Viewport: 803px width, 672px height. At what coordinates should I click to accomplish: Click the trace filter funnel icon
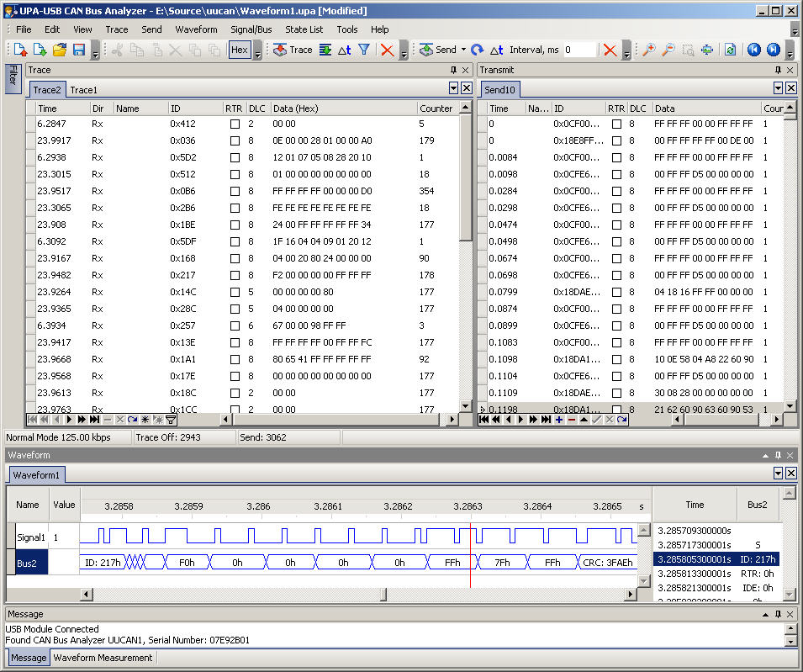point(364,50)
